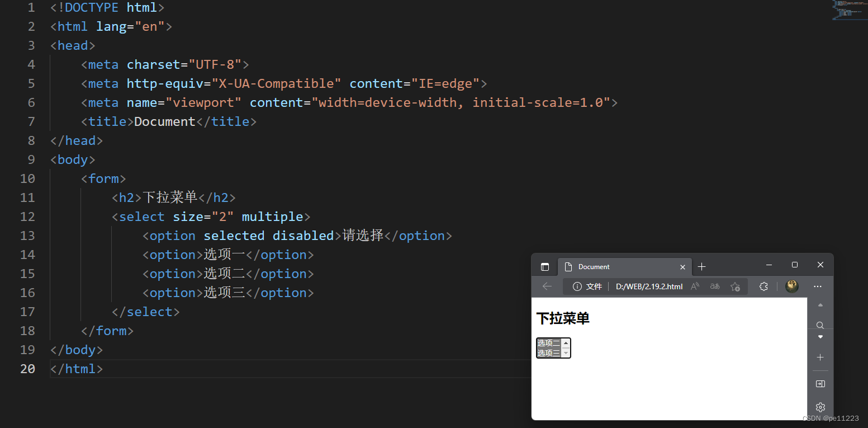
Task: Close the Edge browser window
Action: point(820,265)
